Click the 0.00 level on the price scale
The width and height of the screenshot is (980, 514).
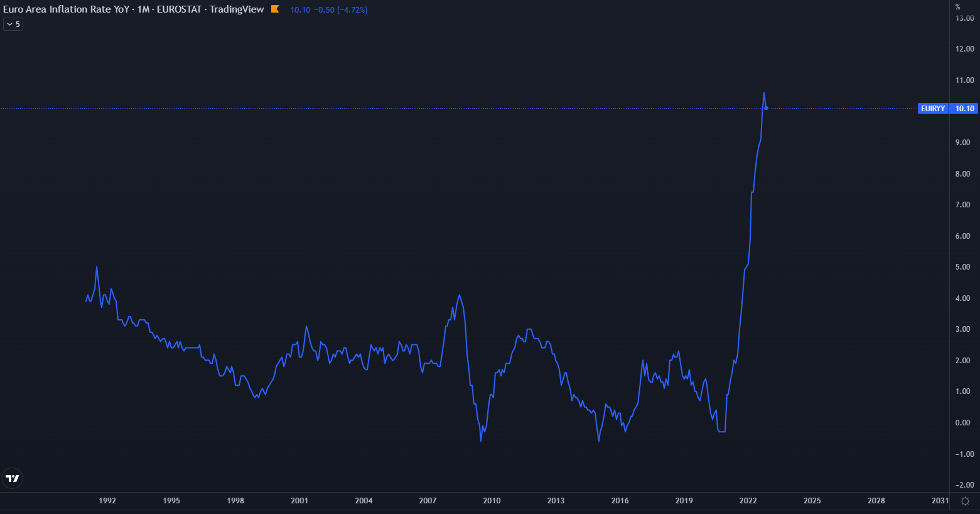tap(962, 423)
